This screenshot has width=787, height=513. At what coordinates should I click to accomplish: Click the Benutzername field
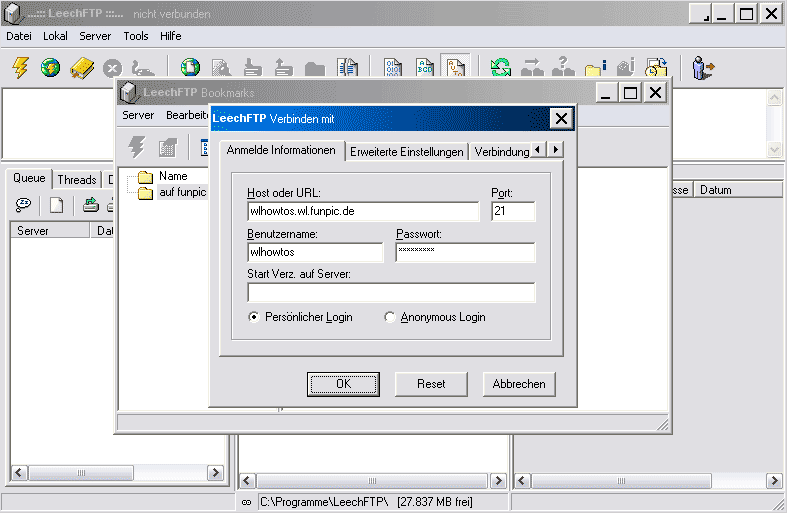[x=315, y=252]
